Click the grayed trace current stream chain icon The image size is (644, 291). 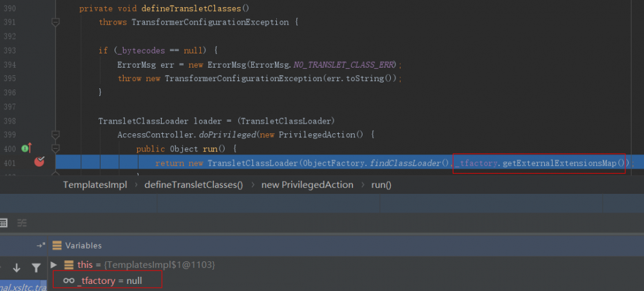22,223
